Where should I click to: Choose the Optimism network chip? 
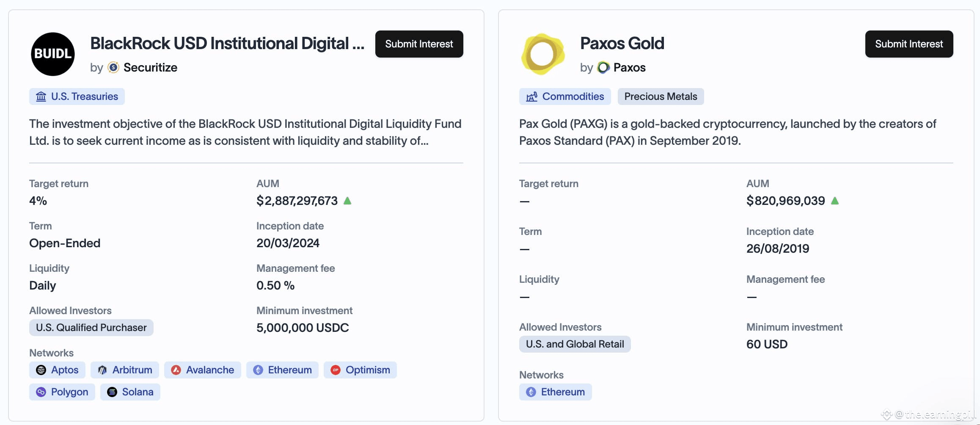360,370
